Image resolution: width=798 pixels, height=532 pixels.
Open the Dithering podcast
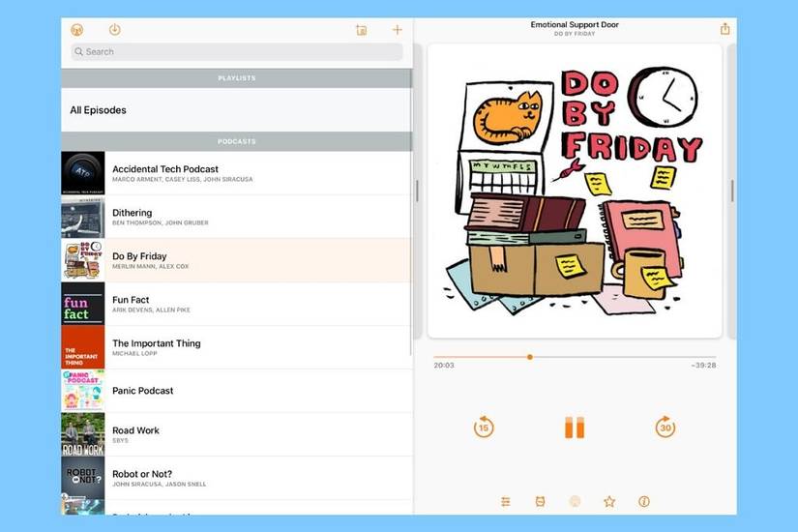click(x=237, y=217)
